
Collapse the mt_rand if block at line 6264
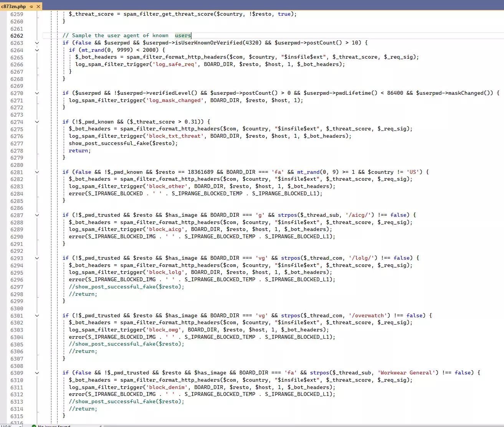tap(37, 50)
